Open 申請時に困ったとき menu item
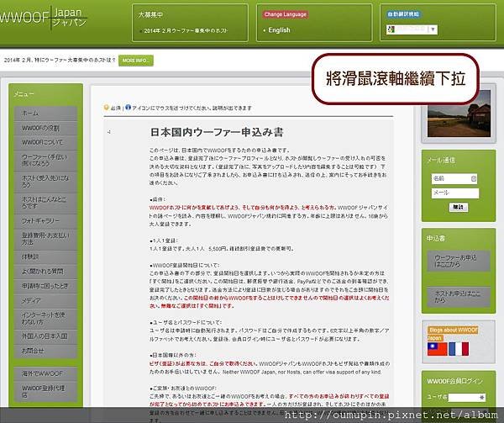Screen dimensions: 504x423 point(45,286)
